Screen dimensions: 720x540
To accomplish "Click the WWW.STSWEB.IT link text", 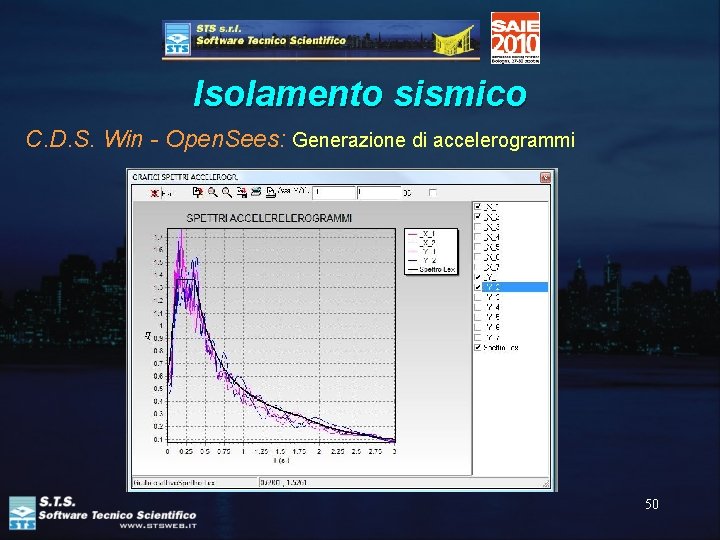I will click(158, 526).
